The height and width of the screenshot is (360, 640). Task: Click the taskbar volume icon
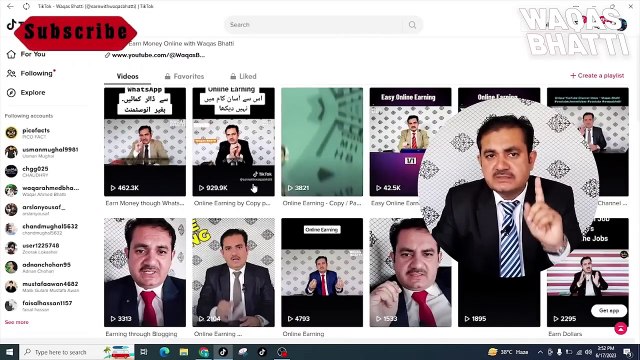[589, 352]
